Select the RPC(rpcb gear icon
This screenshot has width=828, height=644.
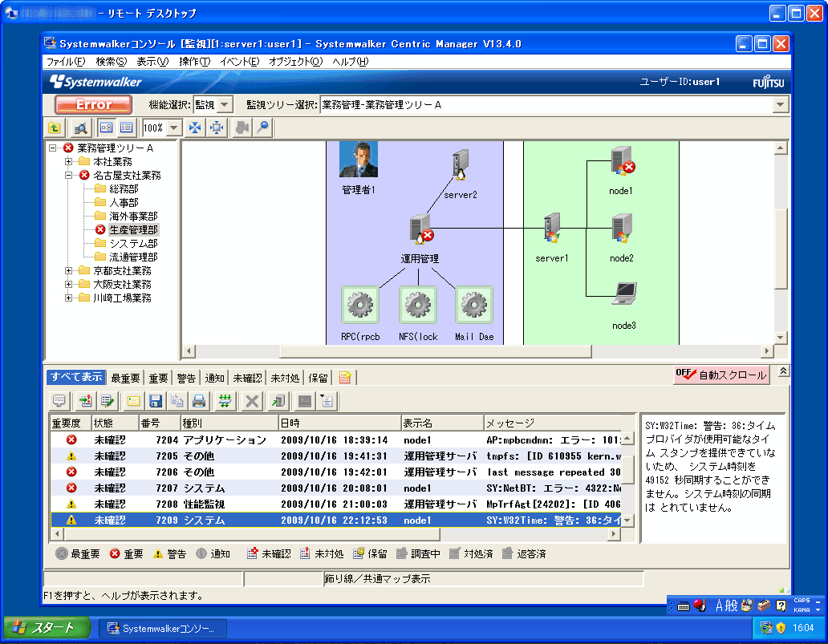pos(360,305)
